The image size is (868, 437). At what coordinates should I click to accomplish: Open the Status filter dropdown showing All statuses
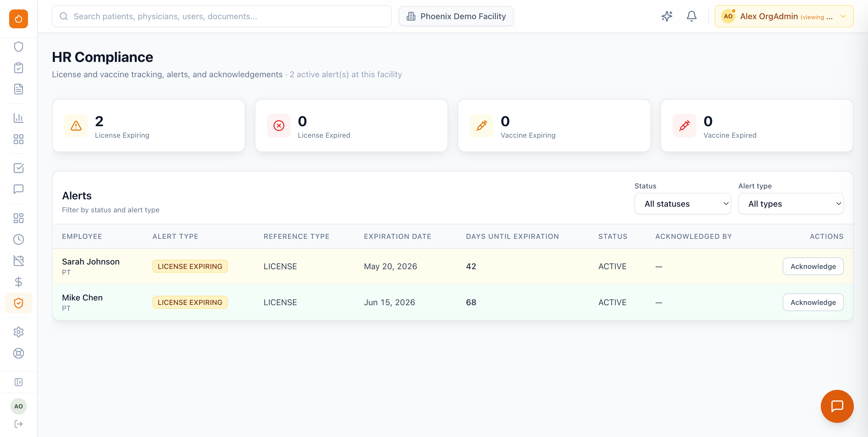point(683,203)
